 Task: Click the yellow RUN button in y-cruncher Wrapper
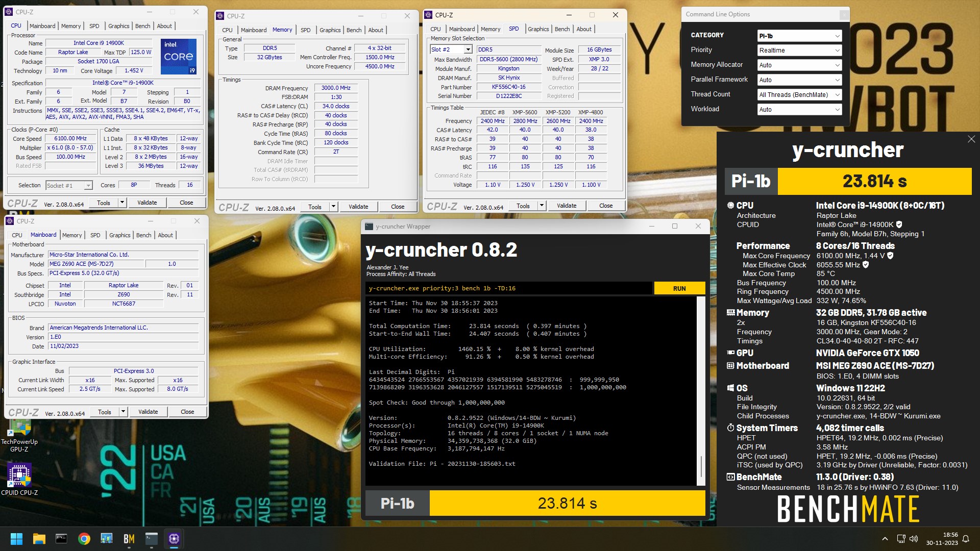pyautogui.click(x=679, y=288)
